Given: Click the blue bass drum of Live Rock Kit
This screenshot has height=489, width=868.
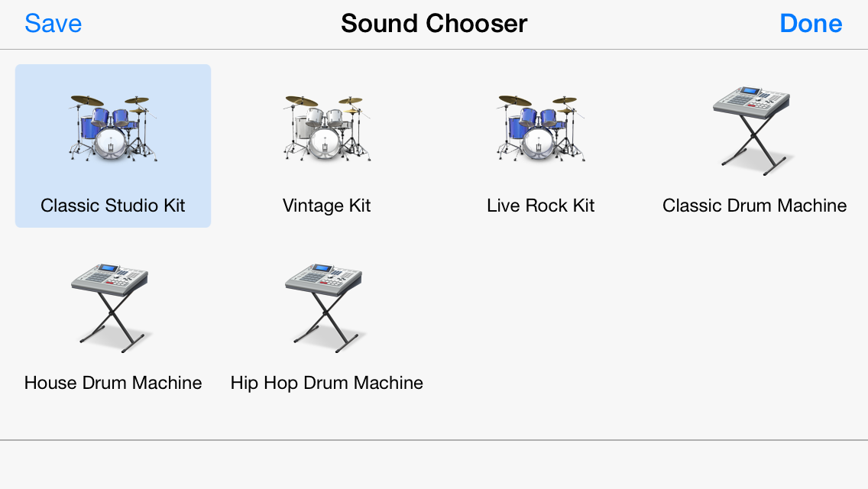Looking at the screenshot, I should click(x=539, y=144).
